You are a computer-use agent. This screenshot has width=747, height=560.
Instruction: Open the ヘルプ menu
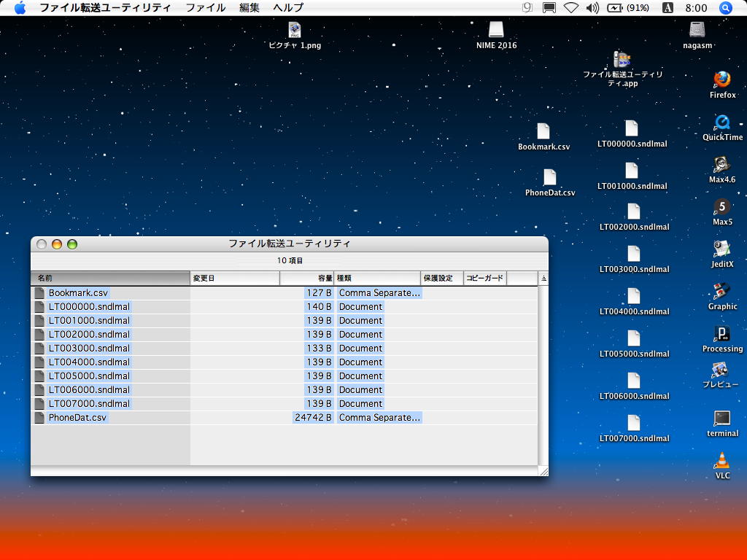pyautogui.click(x=288, y=8)
